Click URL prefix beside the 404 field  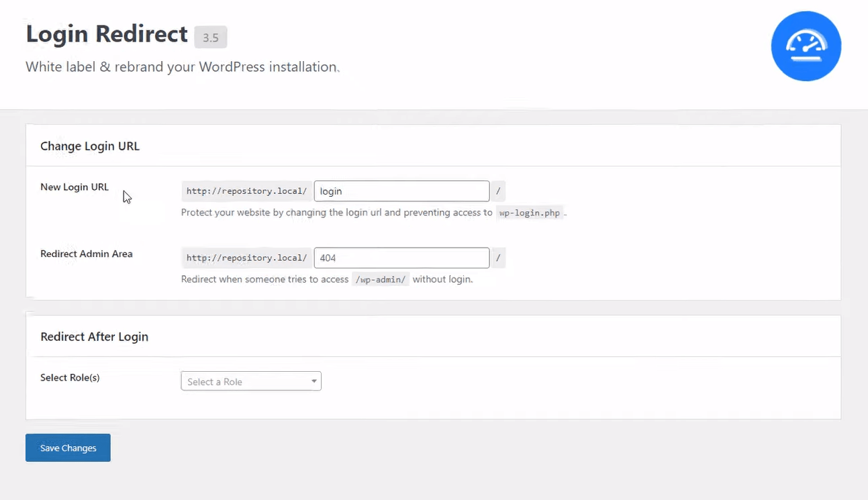[246, 258]
